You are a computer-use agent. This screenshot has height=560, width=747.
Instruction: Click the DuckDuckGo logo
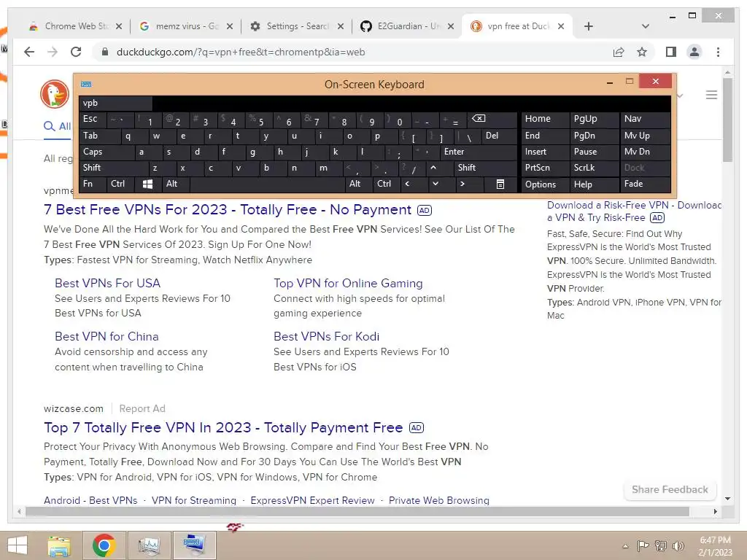(55, 94)
